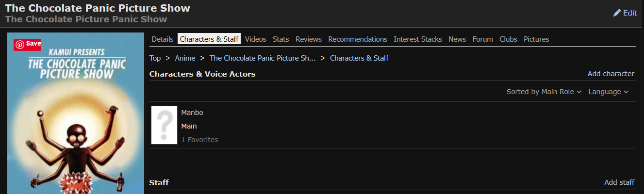Open Manbo character placeholder image
Image resolution: width=644 pixels, height=194 pixels.
[164, 125]
